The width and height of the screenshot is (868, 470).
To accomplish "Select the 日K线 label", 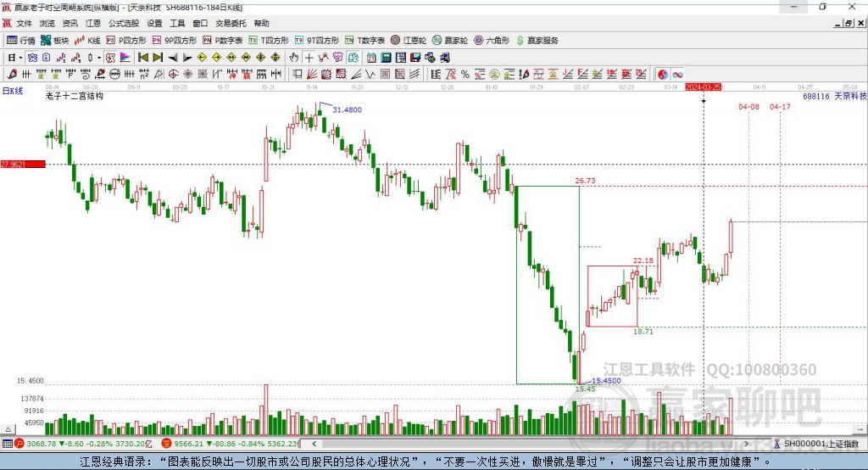I will pyautogui.click(x=13, y=90).
